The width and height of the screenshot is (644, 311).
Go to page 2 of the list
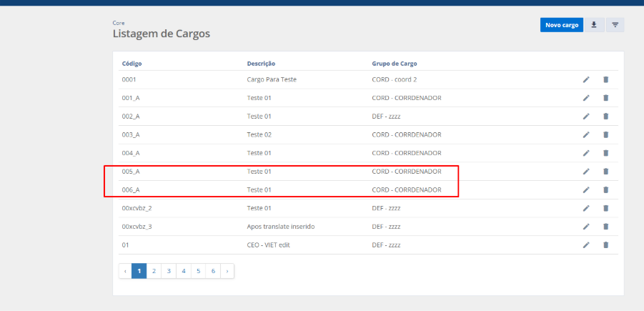(x=154, y=271)
